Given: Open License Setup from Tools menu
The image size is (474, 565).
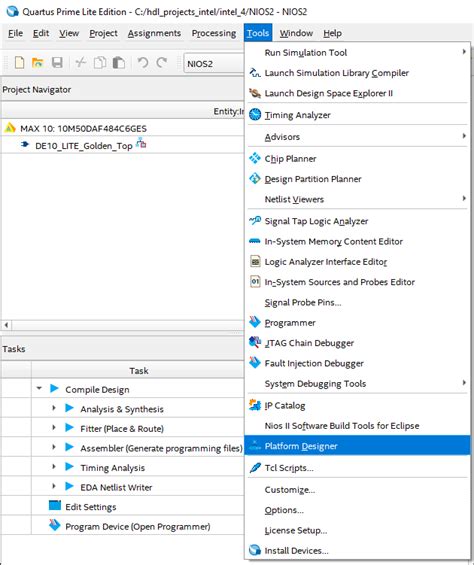Looking at the screenshot, I should tap(358, 530).
